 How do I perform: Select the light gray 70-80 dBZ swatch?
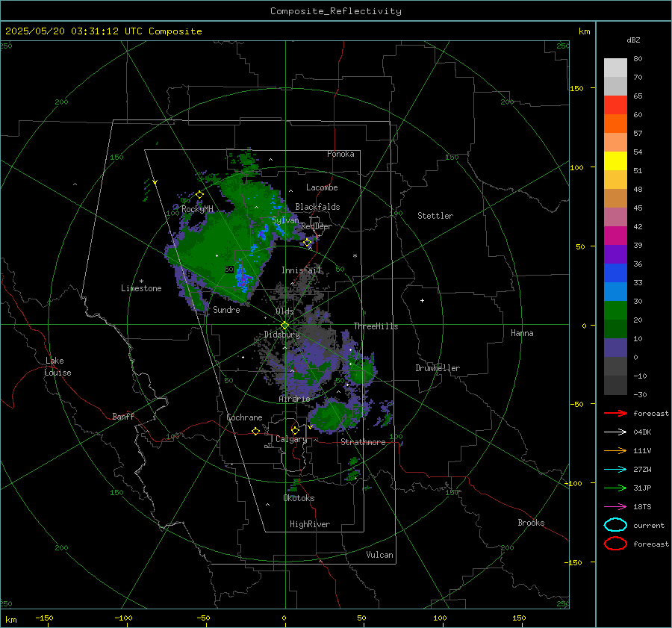[615, 67]
